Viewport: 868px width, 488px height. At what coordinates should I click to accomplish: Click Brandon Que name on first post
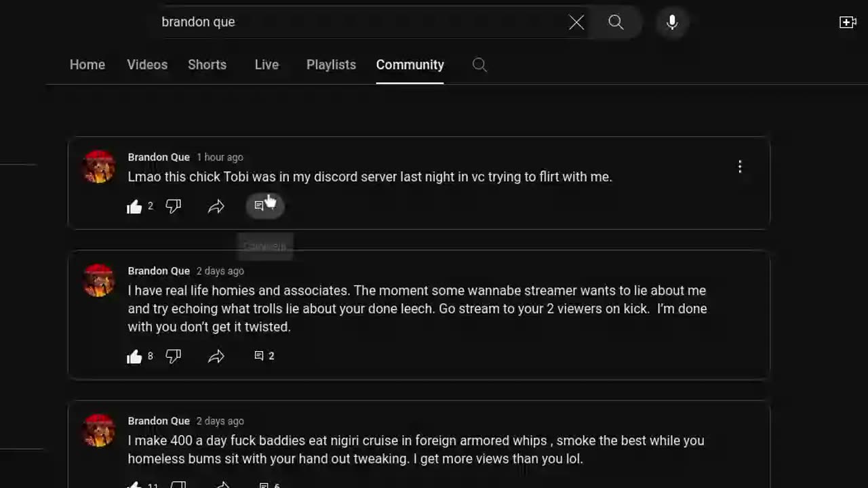pyautogui.click(x=159, y=157)
